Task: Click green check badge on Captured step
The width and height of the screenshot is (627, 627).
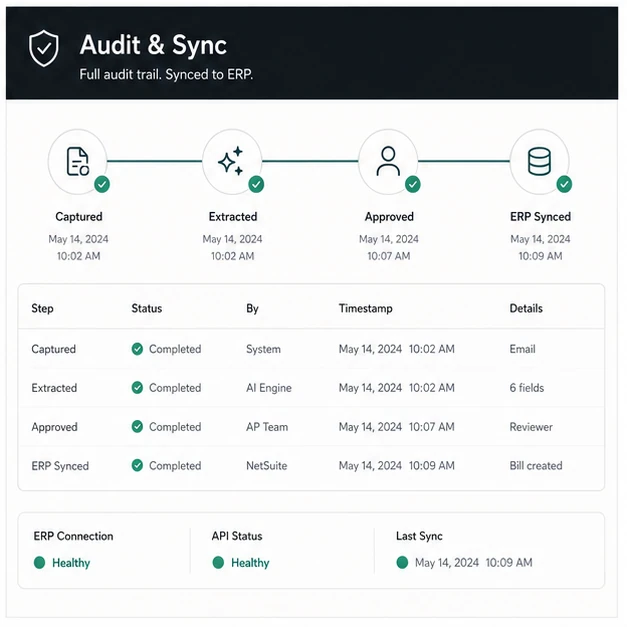Action: pos(102,184)
